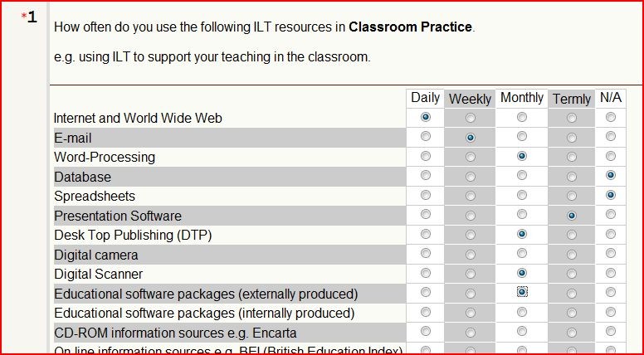Select Weekly for Internet and World Wide Web
644x355 pixels.
point(471,119)
